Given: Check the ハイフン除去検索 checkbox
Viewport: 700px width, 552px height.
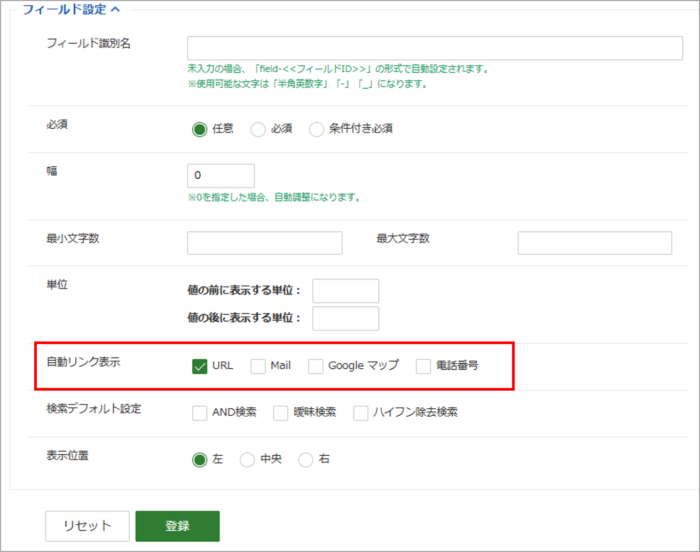Looking at the screenshot, I should [361, 413].
